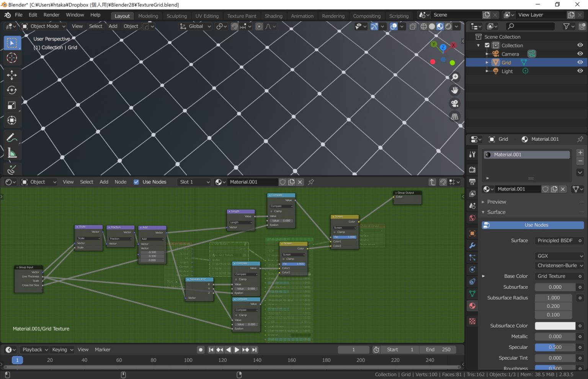Select the Rotate tool in the viewport toolbar
This screenshot has width=588, height=379.
[12, 90]
